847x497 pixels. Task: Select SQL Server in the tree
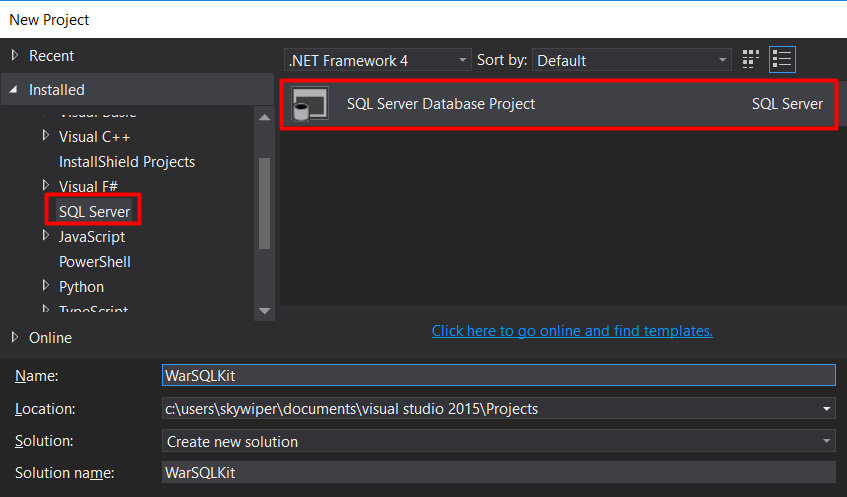click(x=95, y=211)
